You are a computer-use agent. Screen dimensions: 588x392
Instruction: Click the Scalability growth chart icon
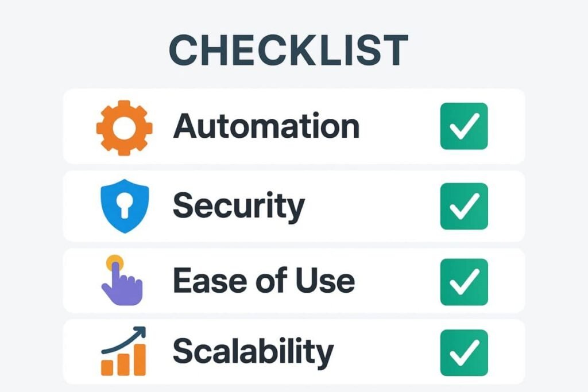[123, 351]
